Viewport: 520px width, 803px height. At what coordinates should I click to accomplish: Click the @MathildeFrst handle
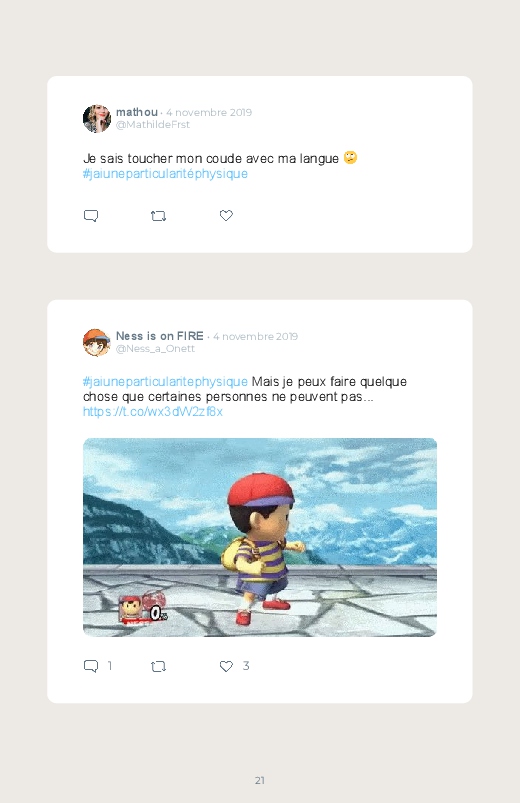(x=153, y=124)
